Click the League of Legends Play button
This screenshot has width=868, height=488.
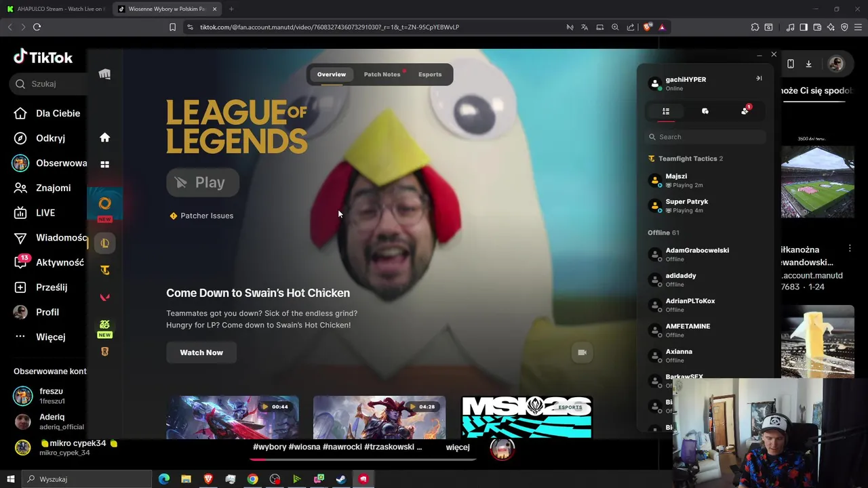[x=202, y=182]
